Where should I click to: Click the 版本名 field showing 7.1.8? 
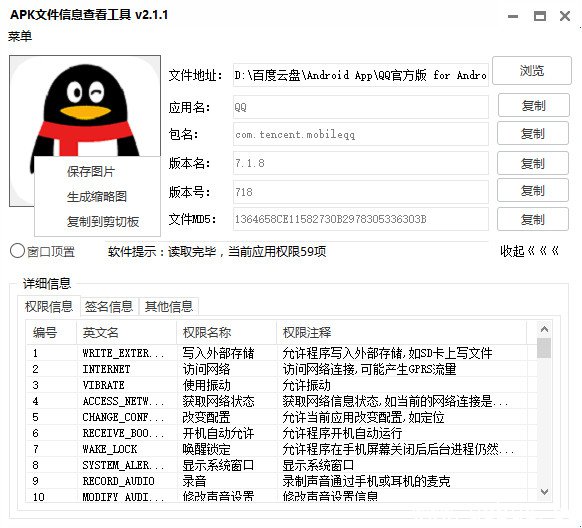[360, 163]
